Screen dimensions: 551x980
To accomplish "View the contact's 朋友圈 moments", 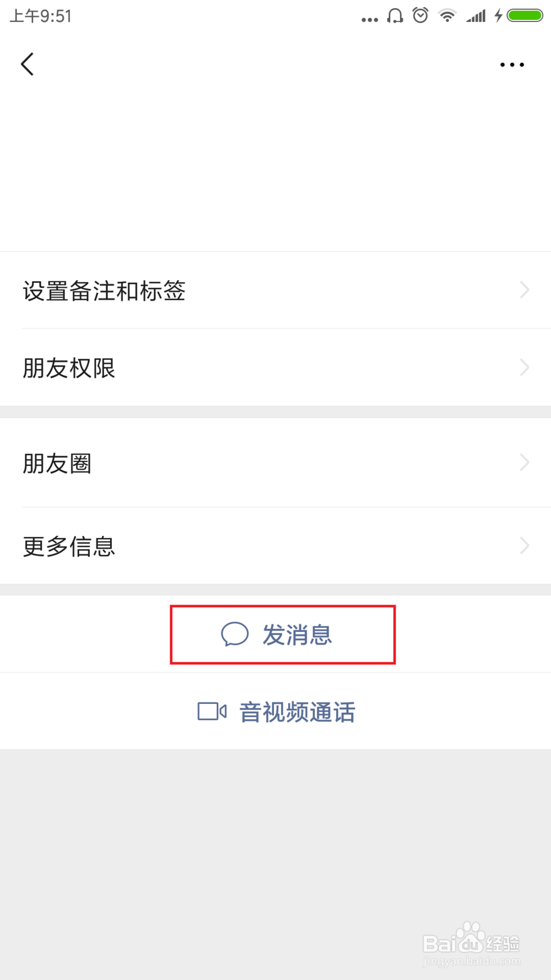I will point(57,463).
